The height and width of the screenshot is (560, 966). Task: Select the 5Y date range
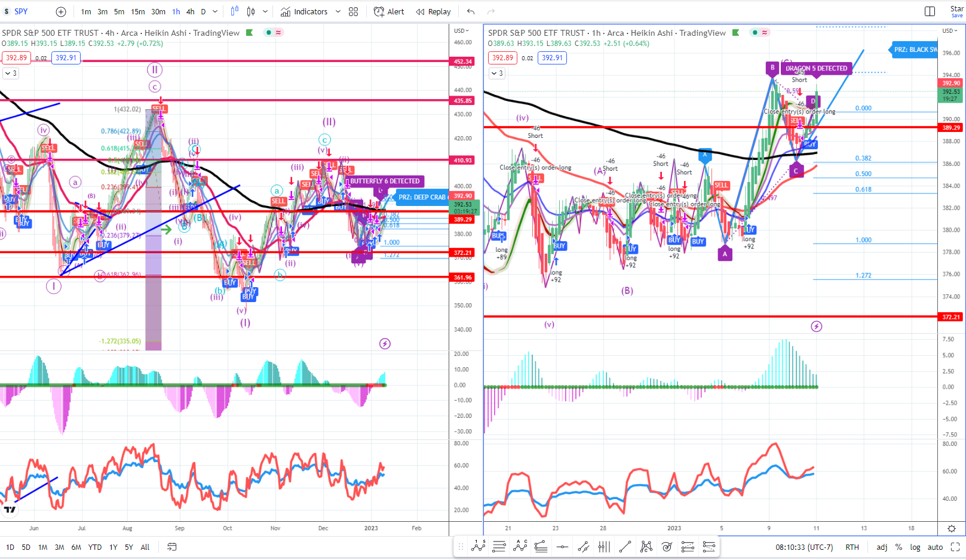tap(128, 547)
